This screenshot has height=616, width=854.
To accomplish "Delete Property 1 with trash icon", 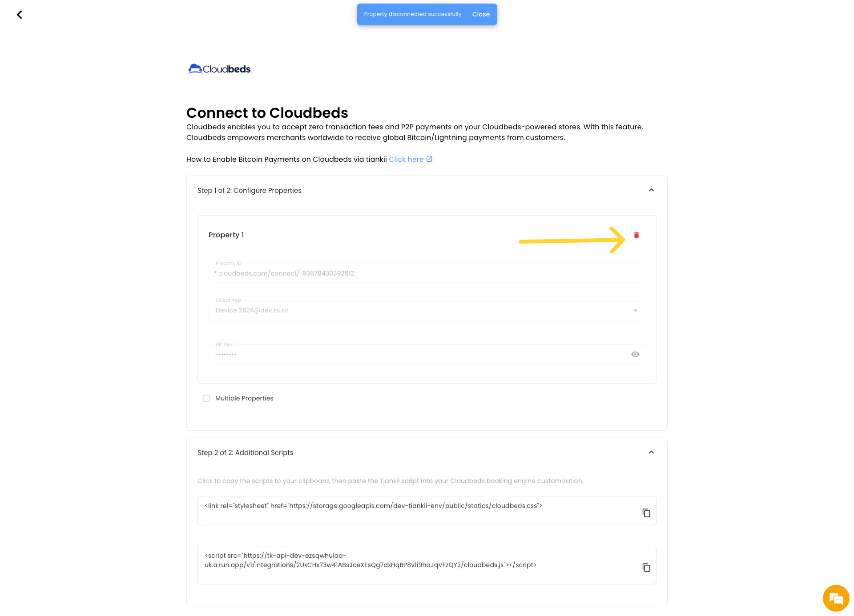I will (636, 235).
